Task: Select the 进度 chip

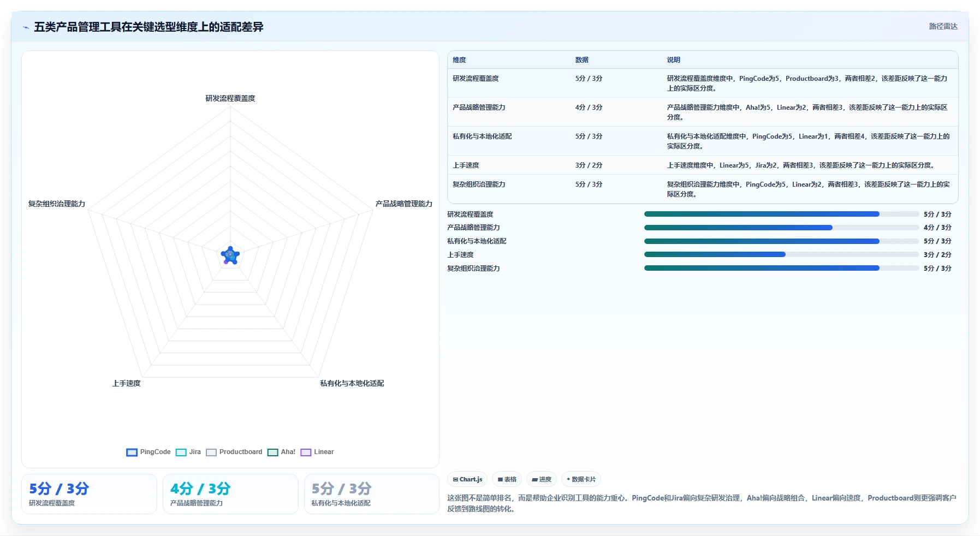Action: (542, 479)
